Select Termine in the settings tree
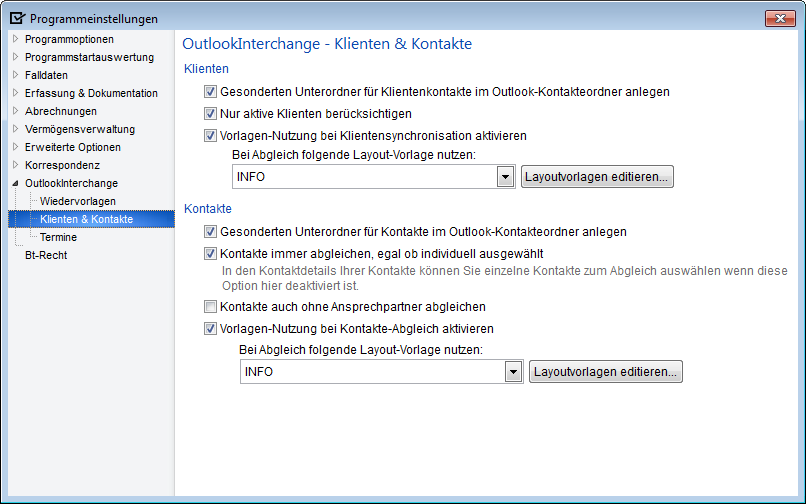 (59, 237)
